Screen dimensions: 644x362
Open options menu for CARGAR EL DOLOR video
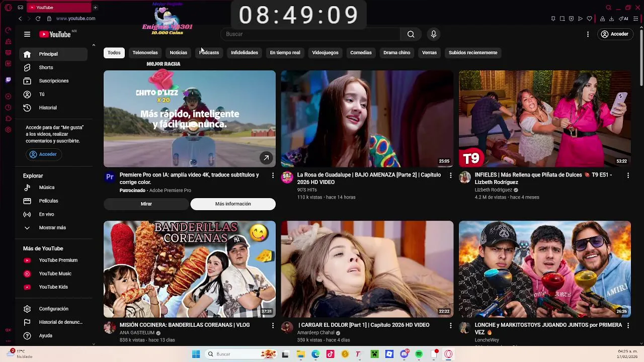coord(450,326)
